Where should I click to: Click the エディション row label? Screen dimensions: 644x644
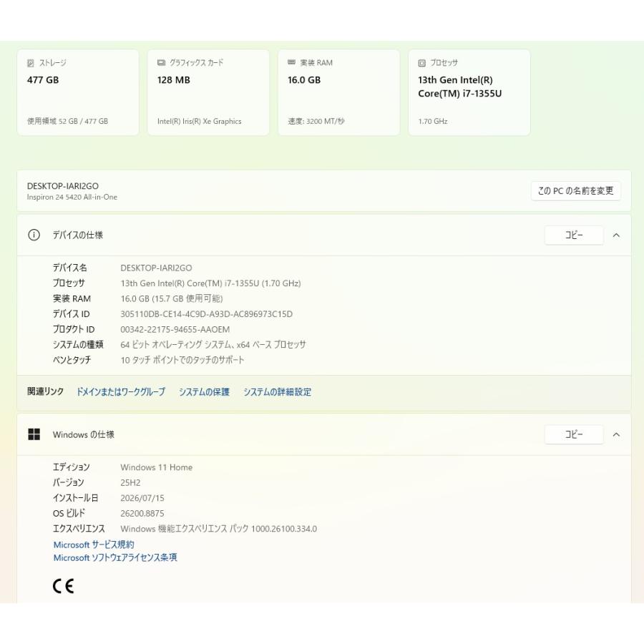[71, 467]
